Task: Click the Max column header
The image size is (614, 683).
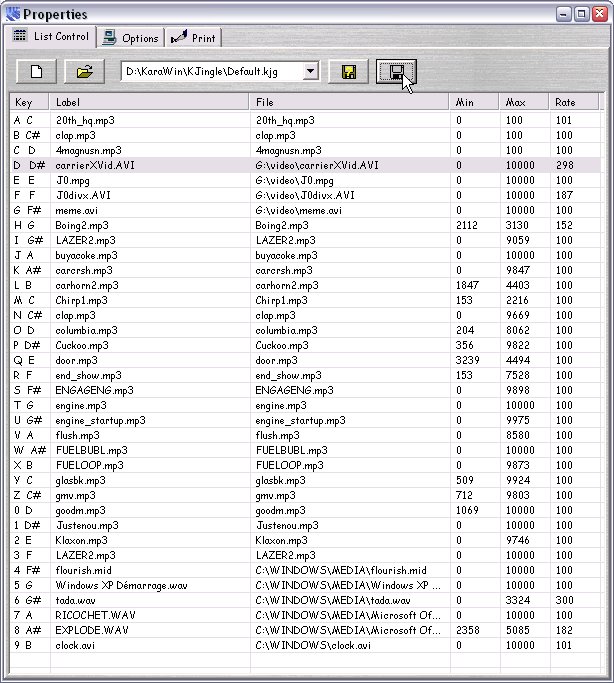Action: tap(524, 102)
